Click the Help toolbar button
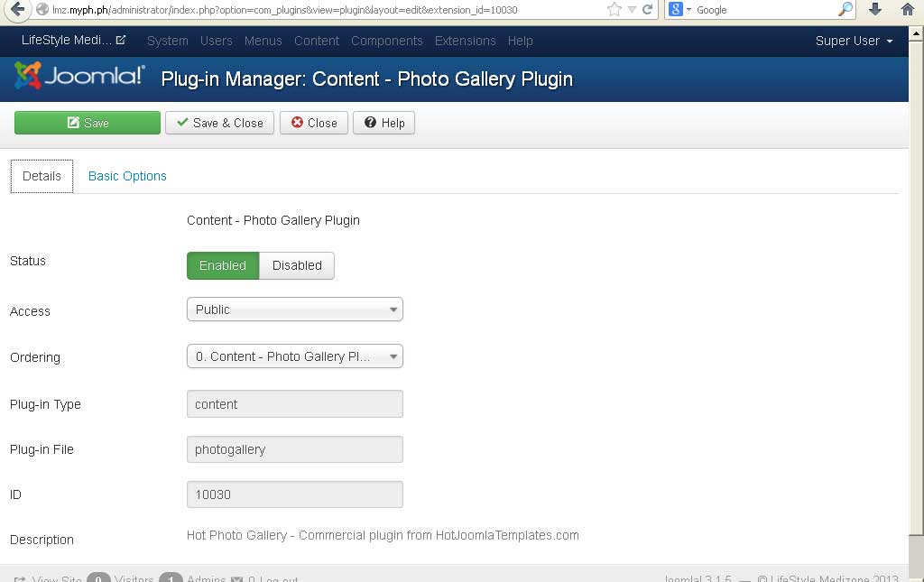The width and height of the screenshot is (924, 582). click(x=383, y=123)
